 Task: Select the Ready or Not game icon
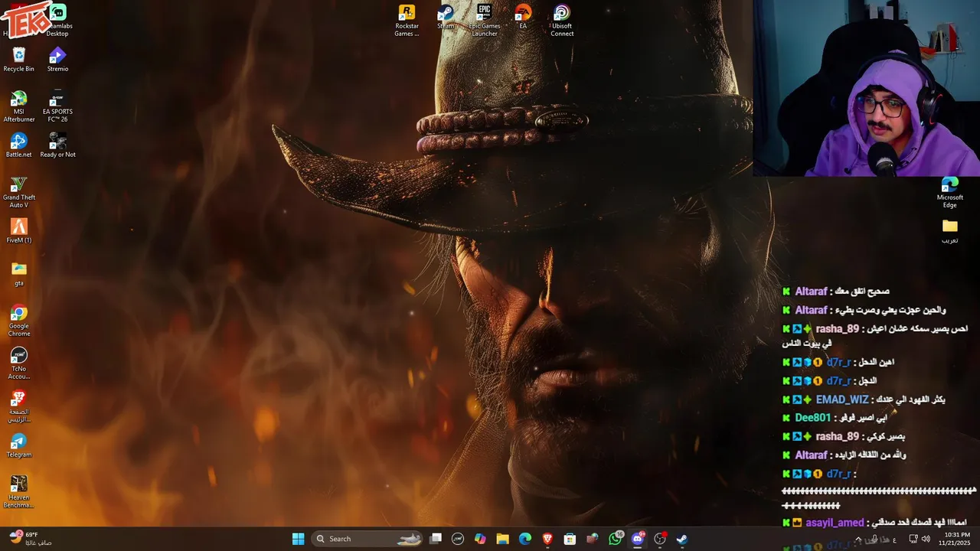(57, 145)
